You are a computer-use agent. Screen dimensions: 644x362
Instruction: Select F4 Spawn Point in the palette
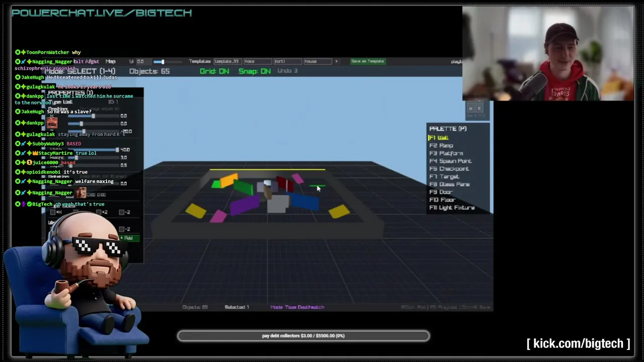[x=450, y=161]
